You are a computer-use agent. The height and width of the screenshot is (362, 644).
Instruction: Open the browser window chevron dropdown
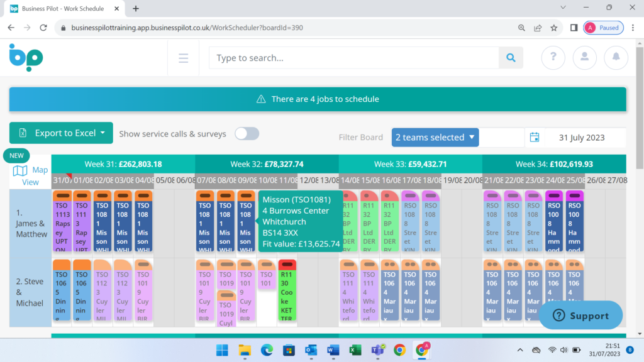pos(562,7)
